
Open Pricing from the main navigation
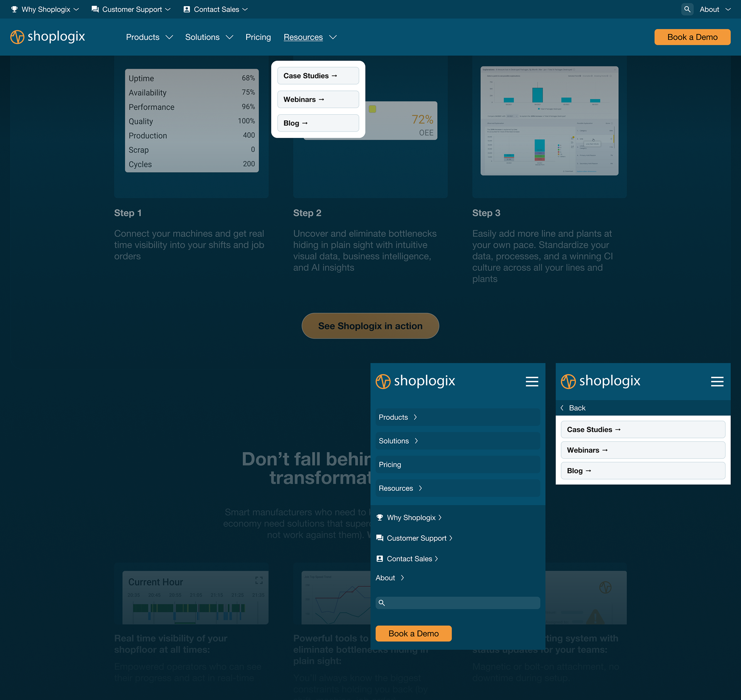(258, 37)
